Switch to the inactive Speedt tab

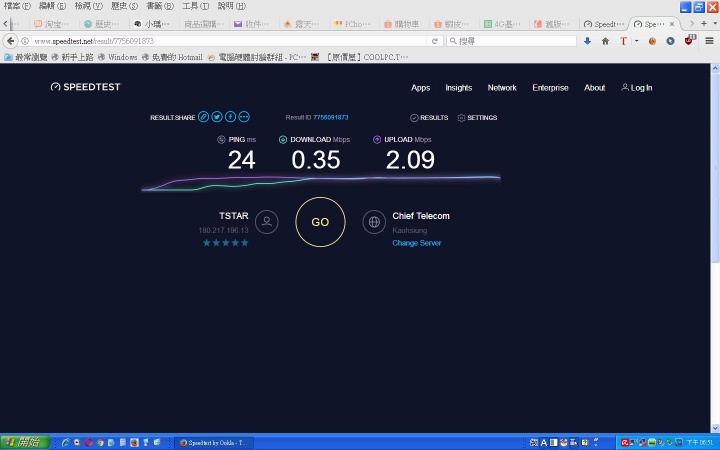coord(603,24)
